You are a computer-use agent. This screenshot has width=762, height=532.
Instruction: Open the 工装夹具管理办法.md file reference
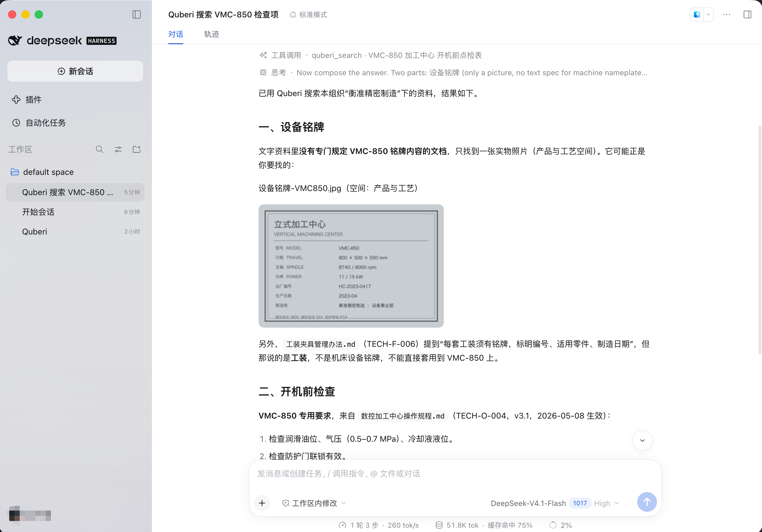tap(320, 344)
